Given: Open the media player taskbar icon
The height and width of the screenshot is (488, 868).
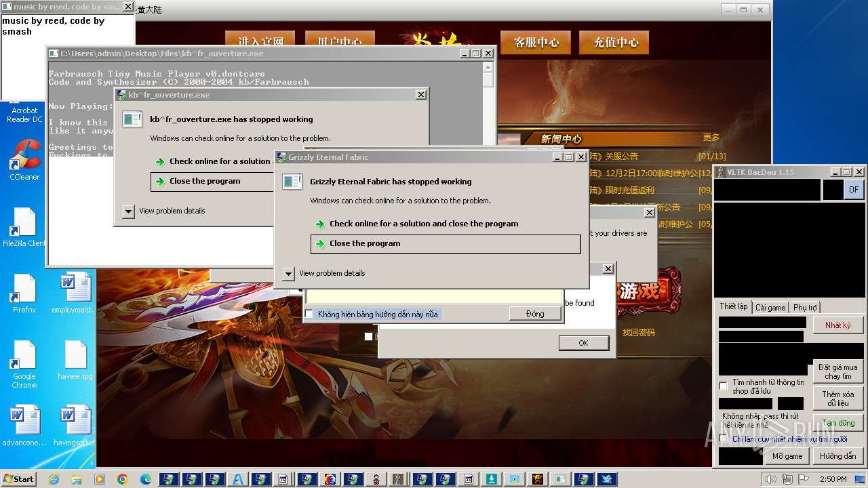Looking at the screenshot, I should 100,479.
